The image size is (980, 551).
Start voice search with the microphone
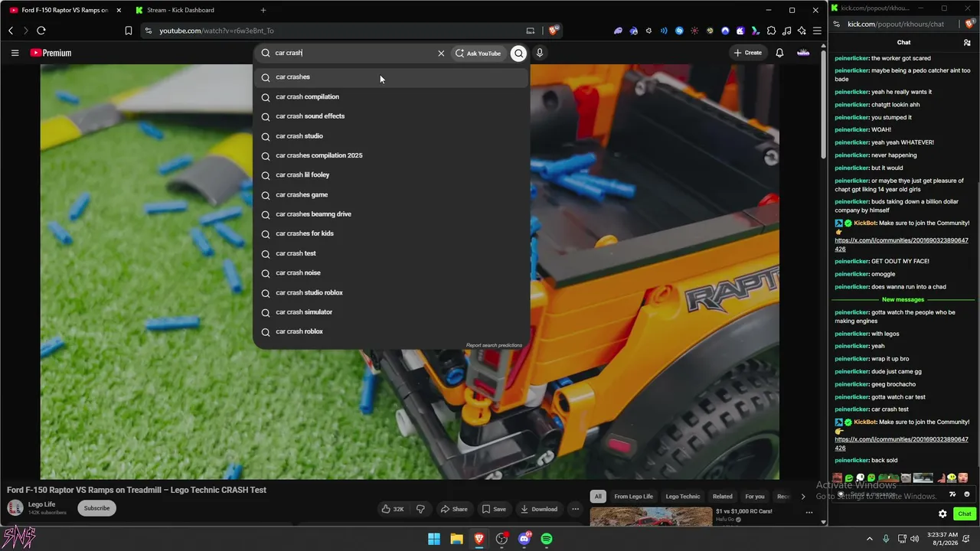540,53
